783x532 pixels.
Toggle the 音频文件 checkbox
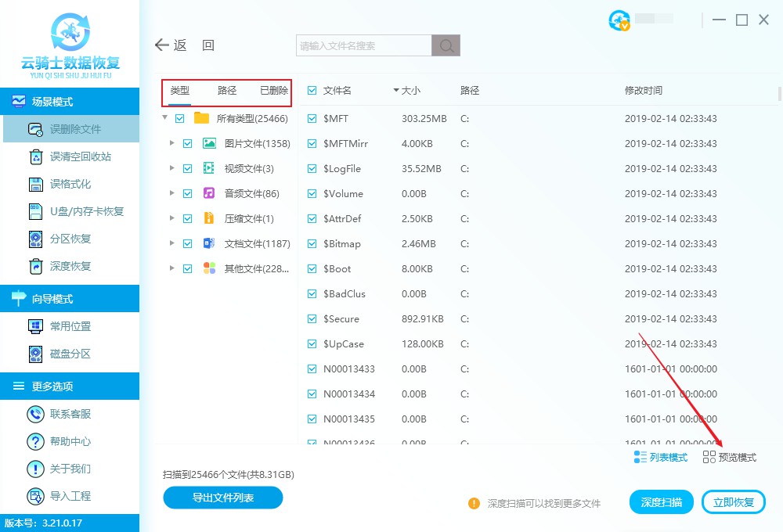pyautogui.click(x=187, y=194)
